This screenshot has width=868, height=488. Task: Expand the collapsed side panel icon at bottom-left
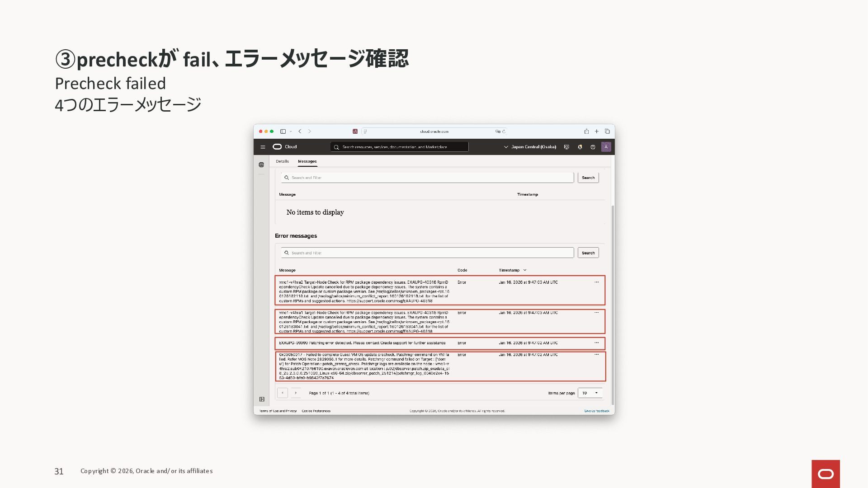pyautogui.click(x=262, y=399)
